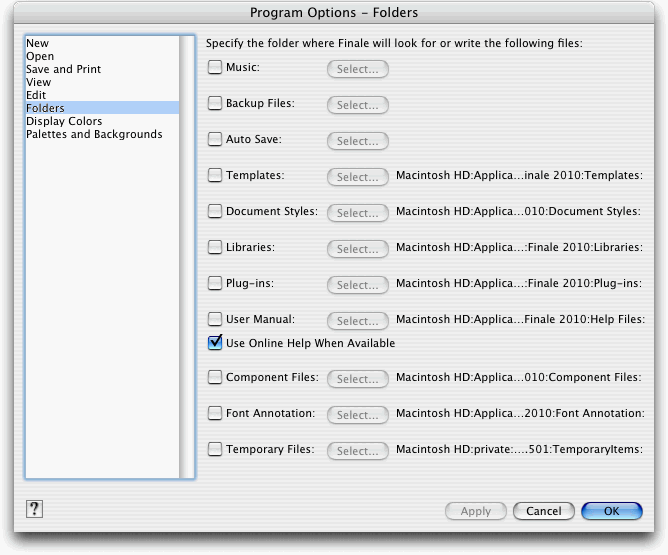Click Select button for Temporary Files

point(357,451)
